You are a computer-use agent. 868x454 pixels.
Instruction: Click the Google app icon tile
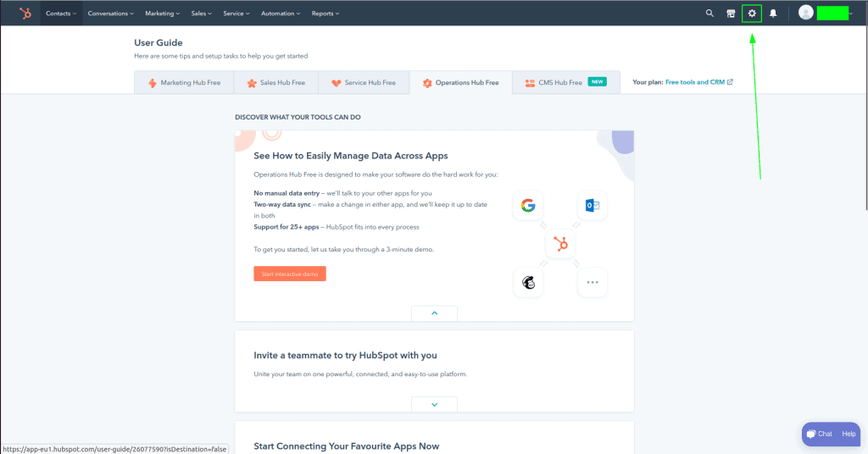coord(528,206)
